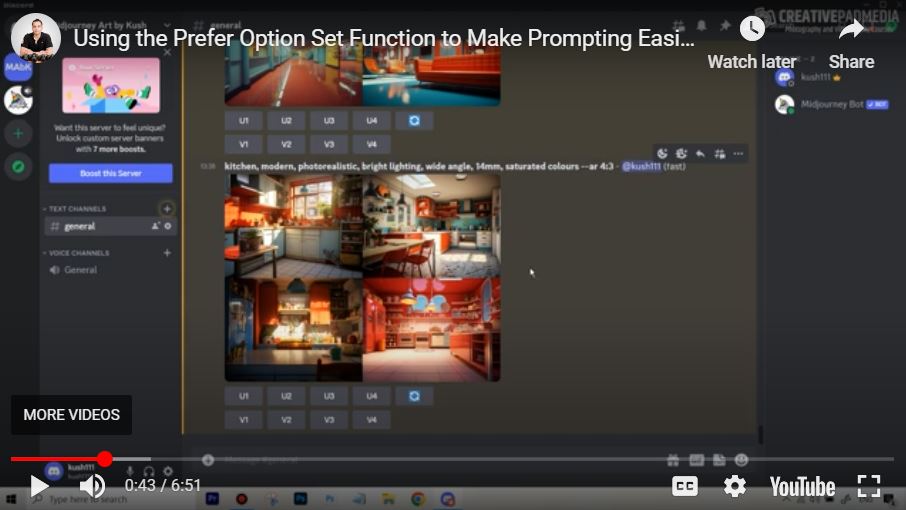Seek using the red progress bar handle

105,459
